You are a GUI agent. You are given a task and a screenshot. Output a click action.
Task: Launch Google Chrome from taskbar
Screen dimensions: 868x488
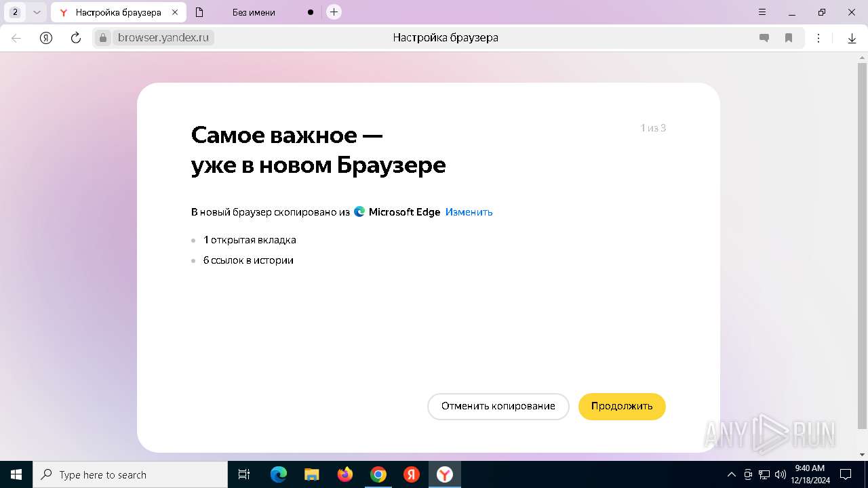(378, 474)
